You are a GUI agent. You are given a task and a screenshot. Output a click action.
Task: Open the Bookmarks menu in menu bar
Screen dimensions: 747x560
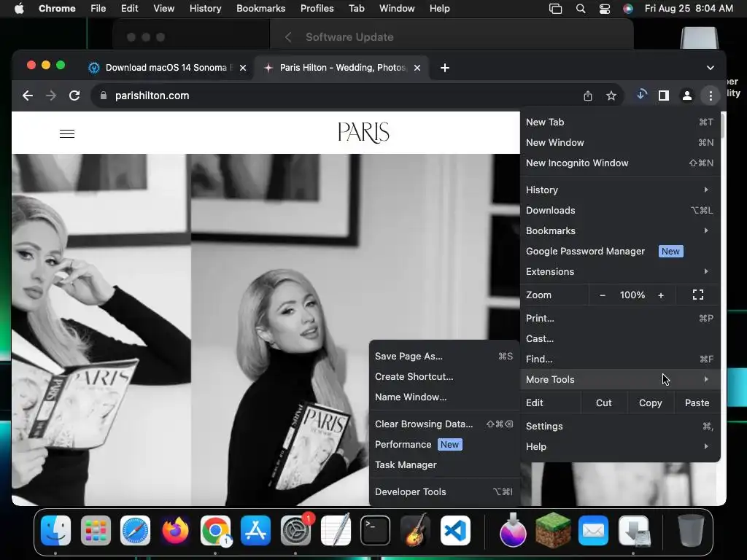pos(260,9)
